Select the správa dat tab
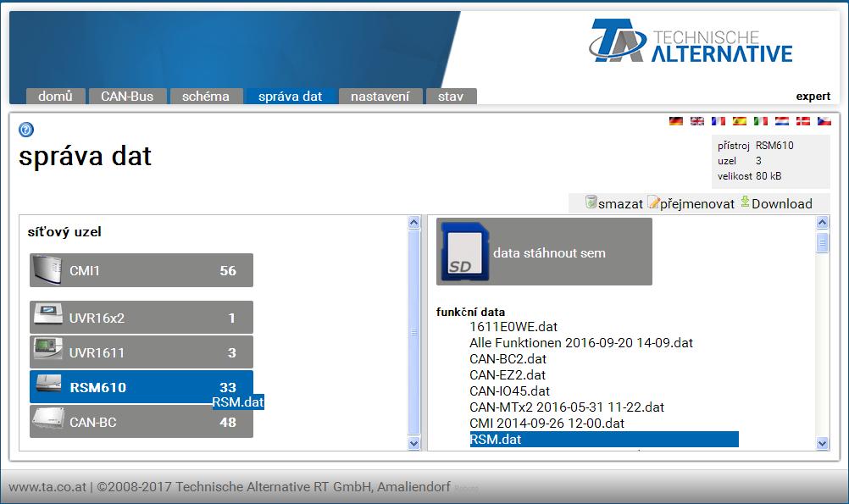The width and height of the screenshot is (849, 504). [291, 97]
